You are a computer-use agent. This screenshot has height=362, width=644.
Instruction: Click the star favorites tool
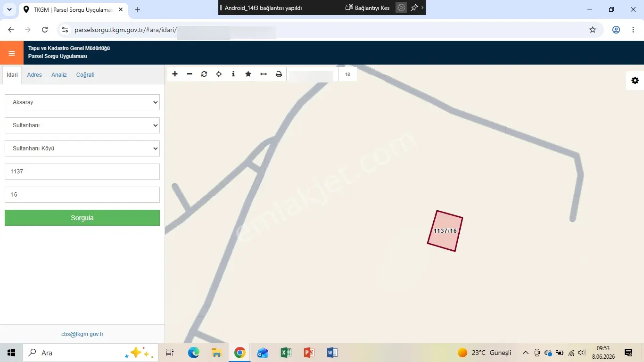click(x=248, y=74)
